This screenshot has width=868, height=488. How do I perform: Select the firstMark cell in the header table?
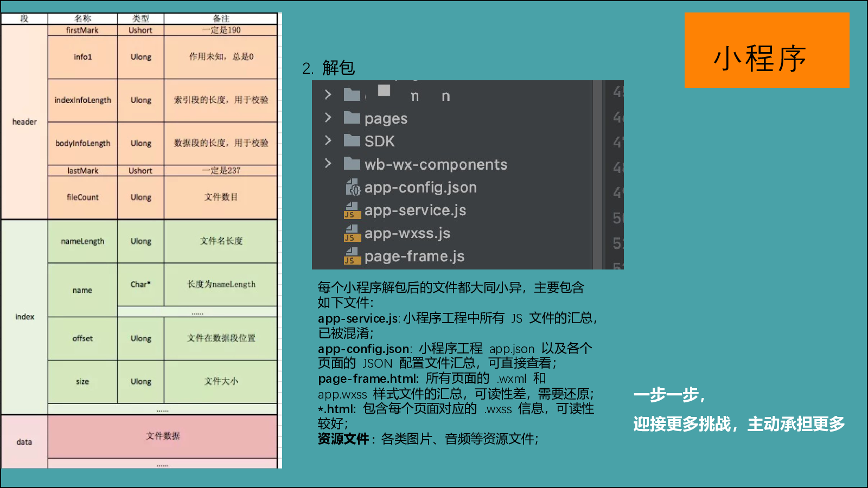[82, 30]
